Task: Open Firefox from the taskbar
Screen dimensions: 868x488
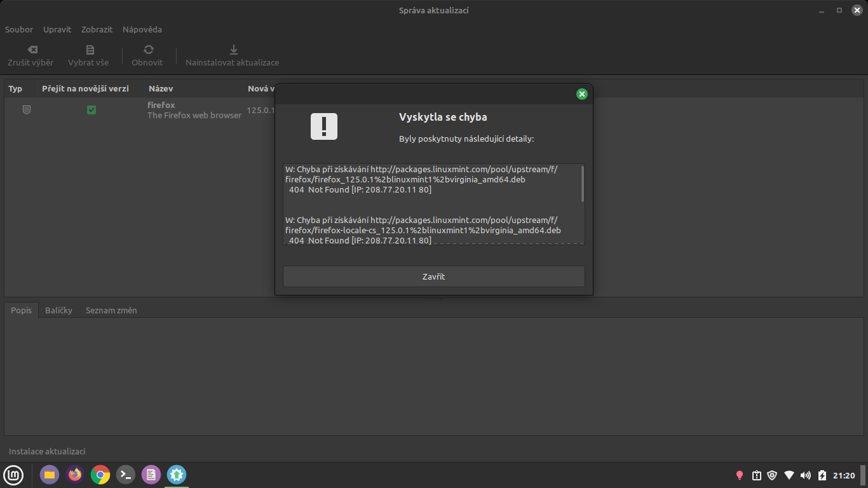Action: pyautogui.click(x=75, y=475)
